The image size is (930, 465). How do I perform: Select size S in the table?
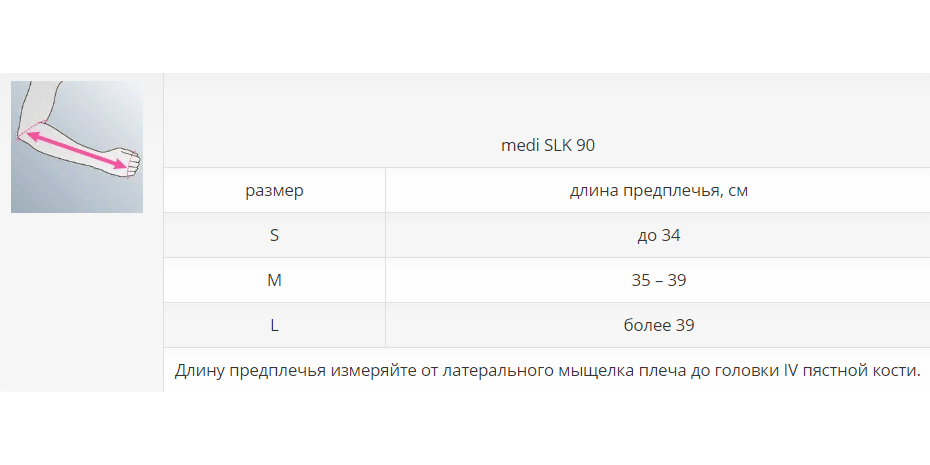274,235
